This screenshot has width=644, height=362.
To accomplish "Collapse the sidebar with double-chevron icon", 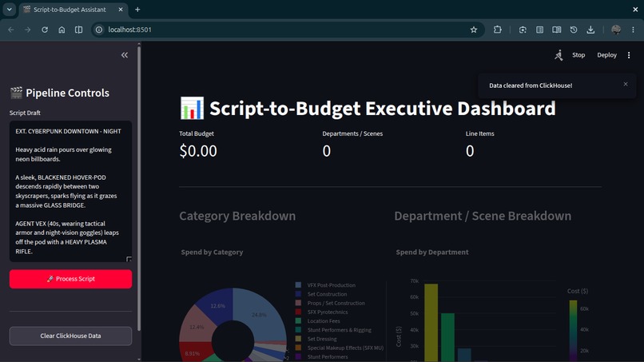I will (x=125, y=55).
